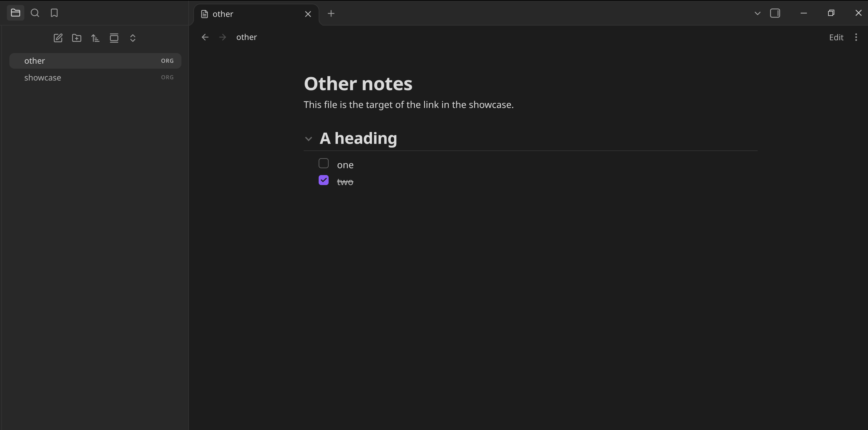Click the "other" breadcrumb title
This screenshot has width=868, height=430.
(x=246, y=37)
